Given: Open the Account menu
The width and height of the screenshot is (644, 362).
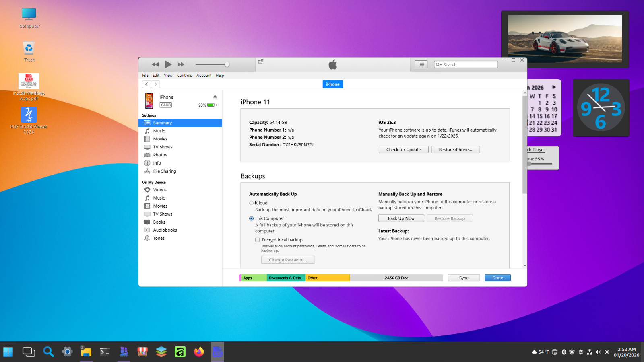Looking at the screenshot, I should pyautogui.click(x=204, y=75).
